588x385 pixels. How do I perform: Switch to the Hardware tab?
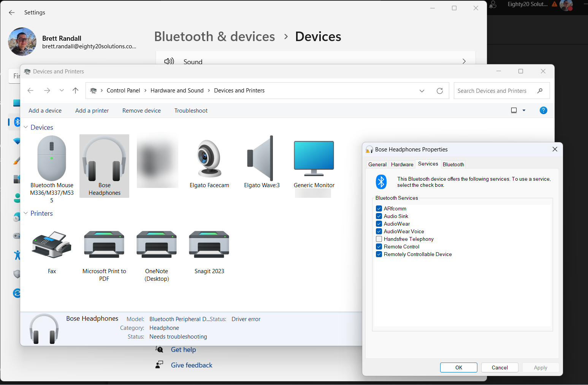(402, 164)
